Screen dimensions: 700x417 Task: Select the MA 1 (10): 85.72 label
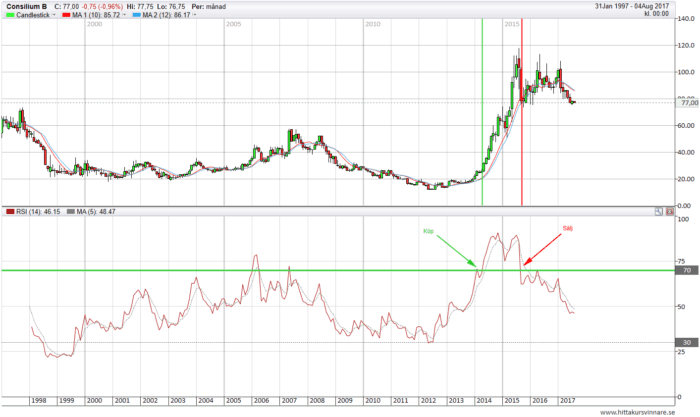coord(96,15)
